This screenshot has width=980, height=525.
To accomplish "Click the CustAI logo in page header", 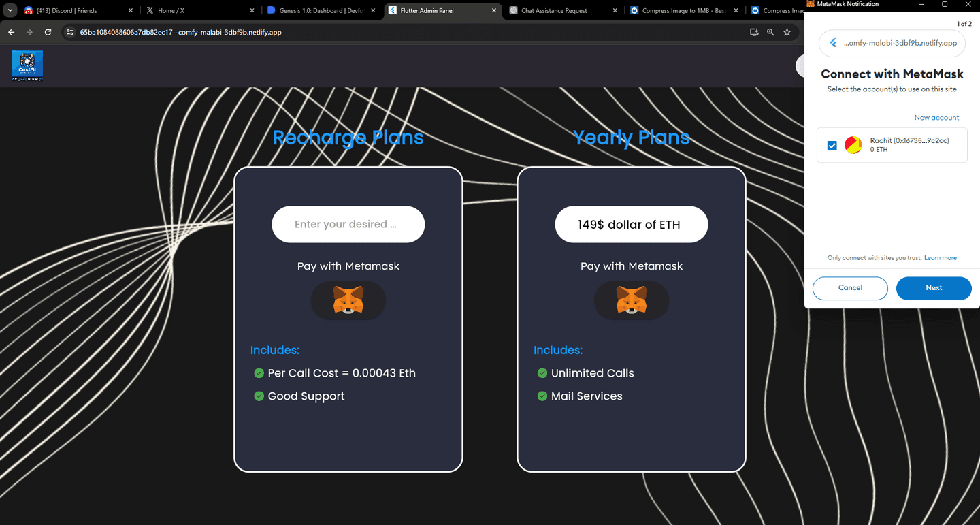I will (x=27, y=66).
